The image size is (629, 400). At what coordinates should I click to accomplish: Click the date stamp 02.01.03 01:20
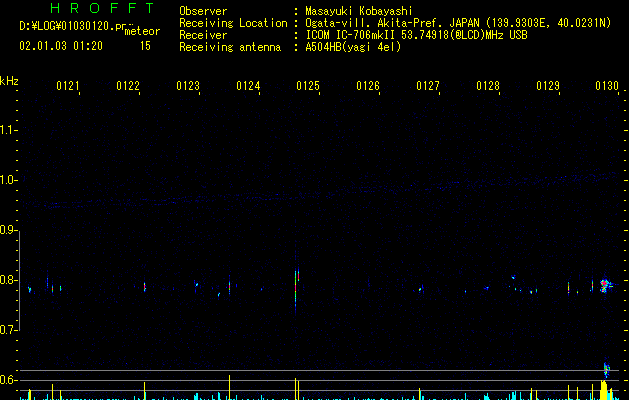pos(61,46)
